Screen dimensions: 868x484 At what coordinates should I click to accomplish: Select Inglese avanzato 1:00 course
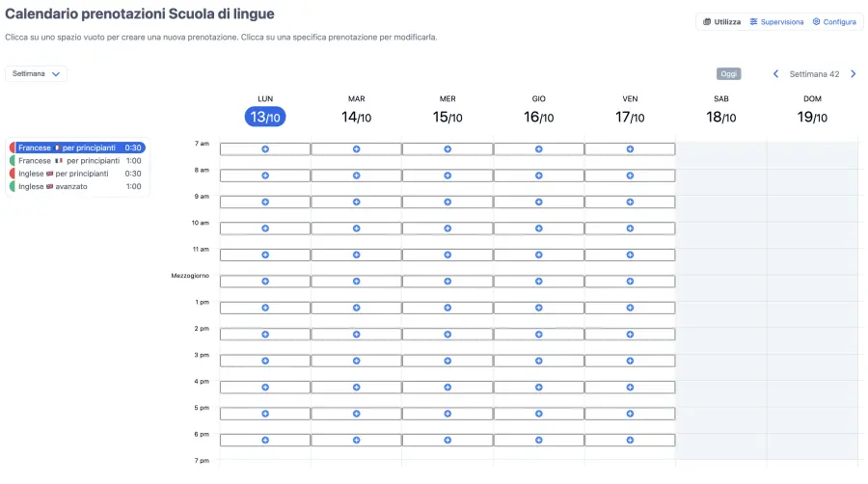point(79,187)
